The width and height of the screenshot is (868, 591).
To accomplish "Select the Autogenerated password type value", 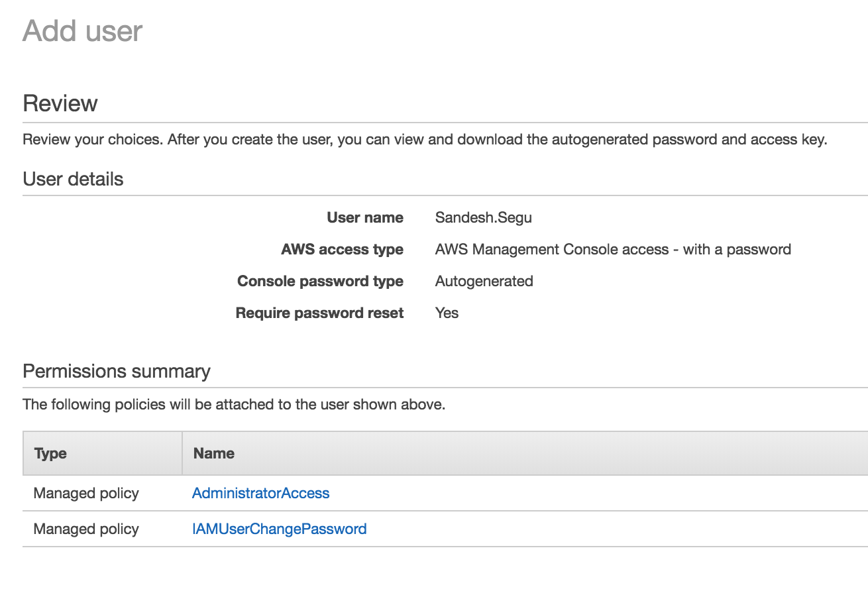I will [x=484, y=281].
